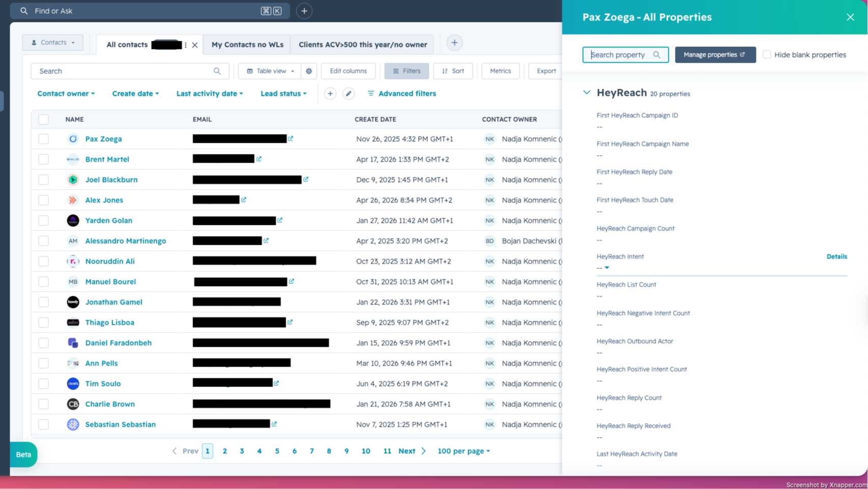Click the add filter plus icon

point(330,94)
